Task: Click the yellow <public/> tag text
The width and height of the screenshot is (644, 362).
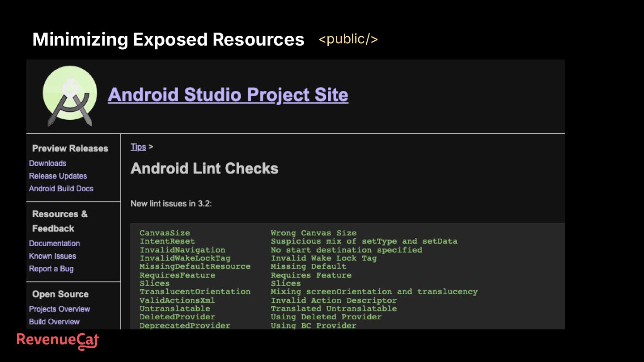Action: click(x=348, y=39)
